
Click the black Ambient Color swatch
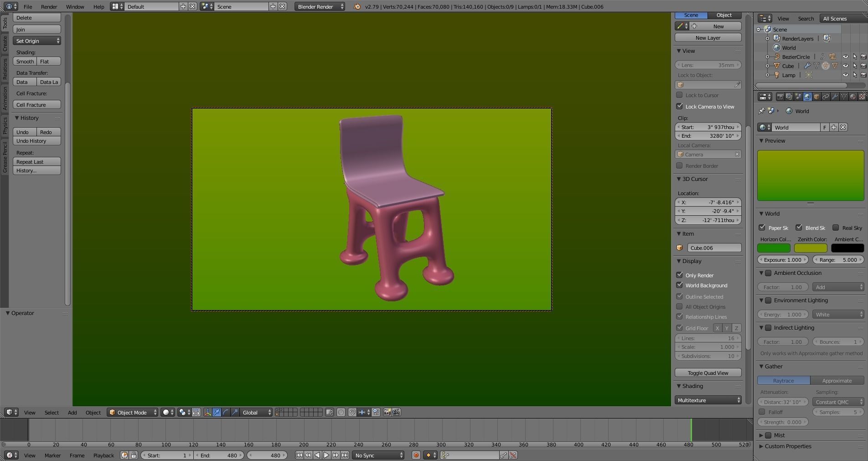[x=847, y=248]
